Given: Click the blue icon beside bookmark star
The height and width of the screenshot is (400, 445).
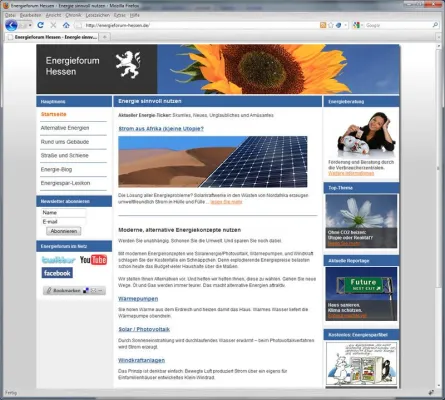Looking at the screenshot, I should point(338,25).
